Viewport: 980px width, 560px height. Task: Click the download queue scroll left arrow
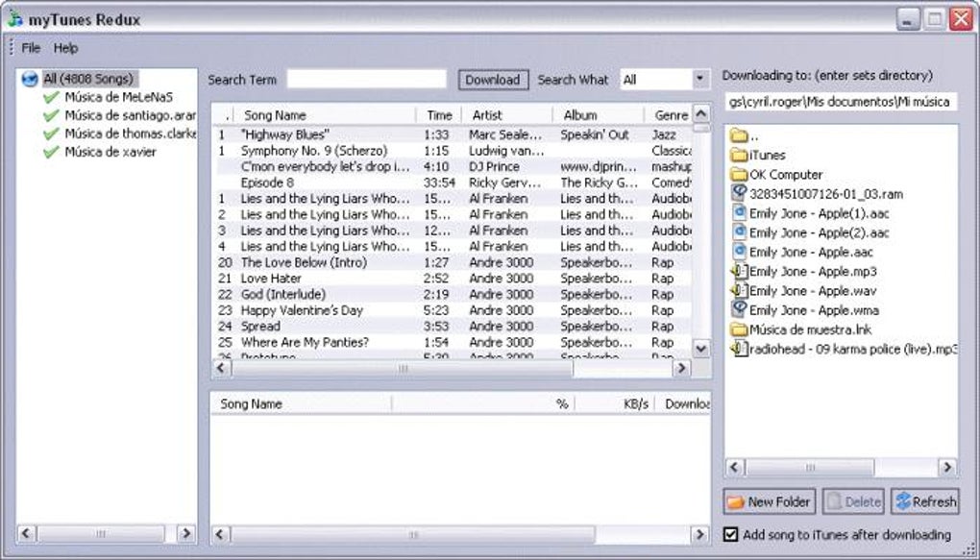pyautogui.click(x=220, y=534)
